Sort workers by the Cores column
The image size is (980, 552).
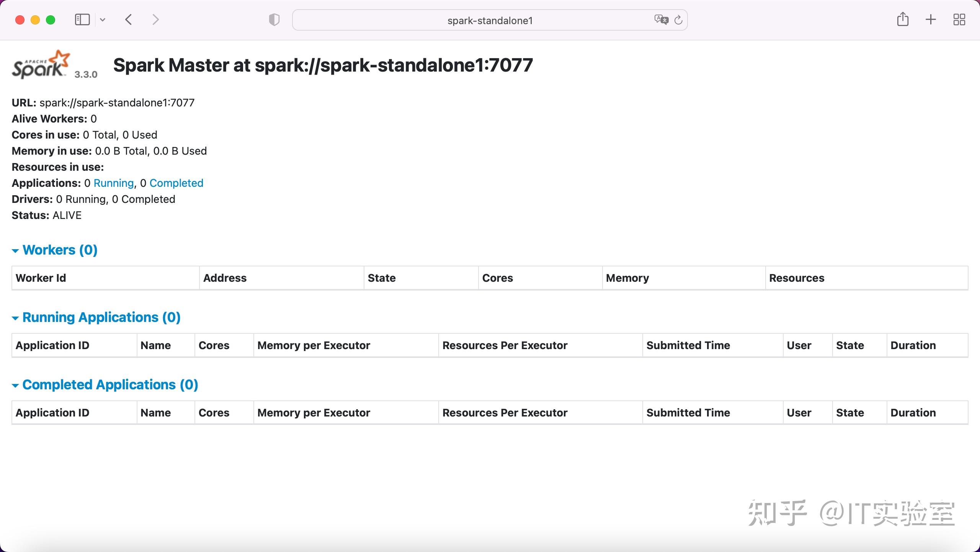497,278
